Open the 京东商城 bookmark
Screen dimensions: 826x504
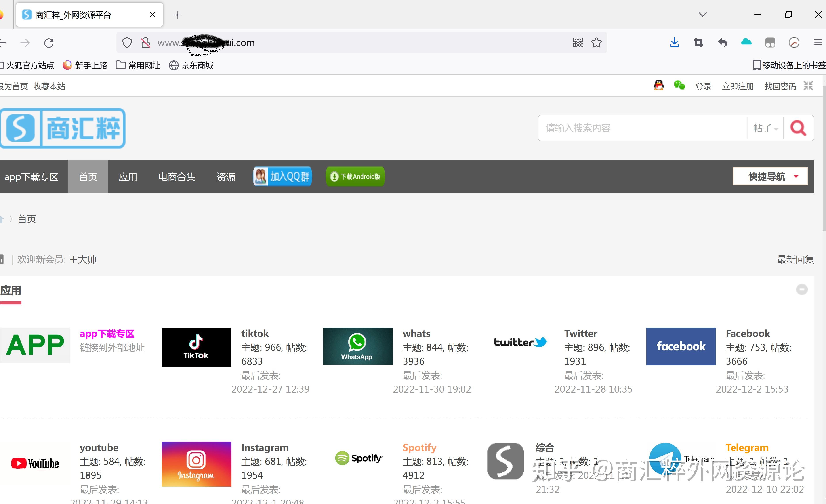(191, 65)
